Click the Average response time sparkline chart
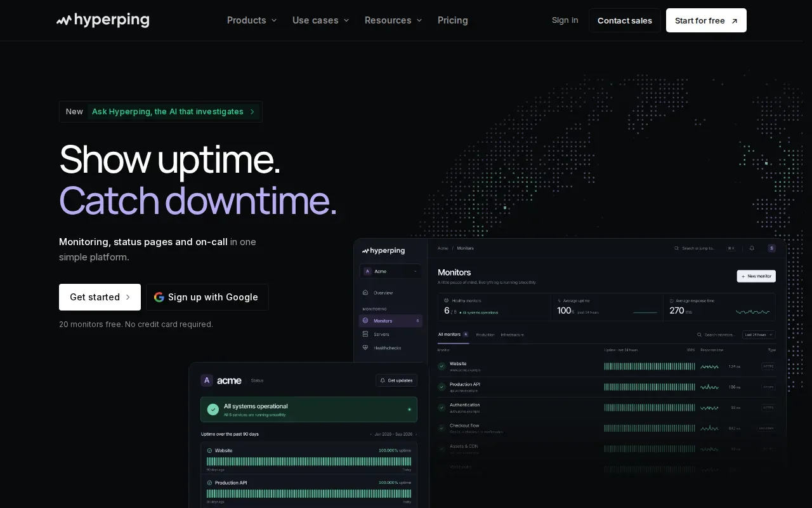The height and width of the screenshot is (508, 812). pos(753,312)
